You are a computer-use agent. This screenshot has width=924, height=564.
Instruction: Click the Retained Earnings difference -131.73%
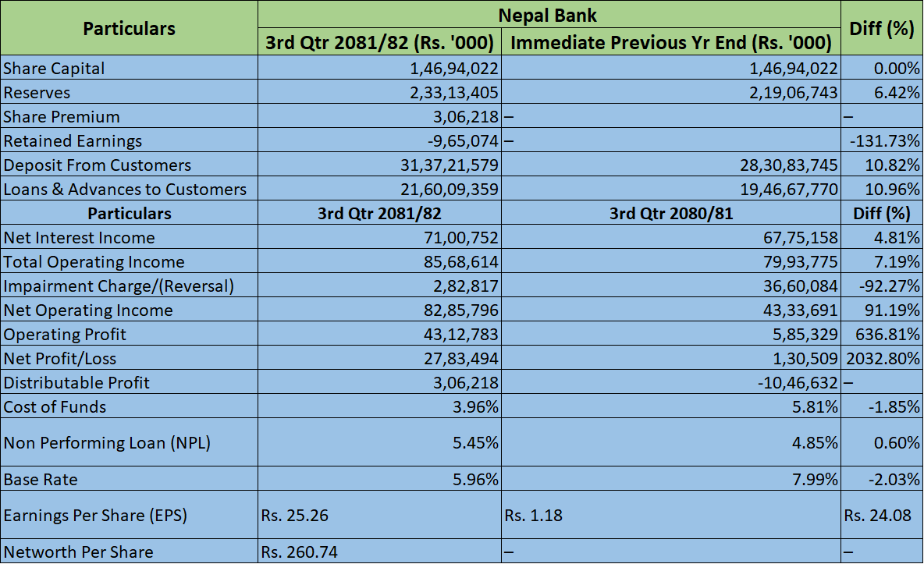coord(884,141)
